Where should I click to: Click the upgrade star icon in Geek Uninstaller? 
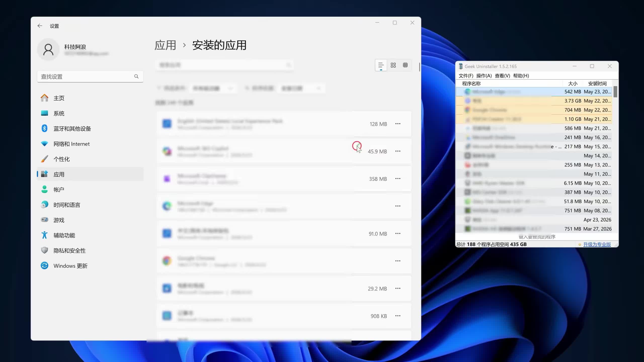[x=580, y=244]
